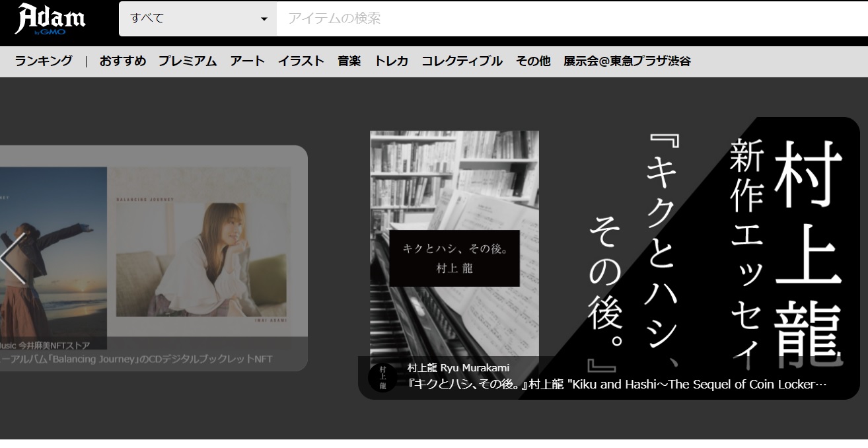
Task: Open the すべて category dropdown
Action: point(198,19)
